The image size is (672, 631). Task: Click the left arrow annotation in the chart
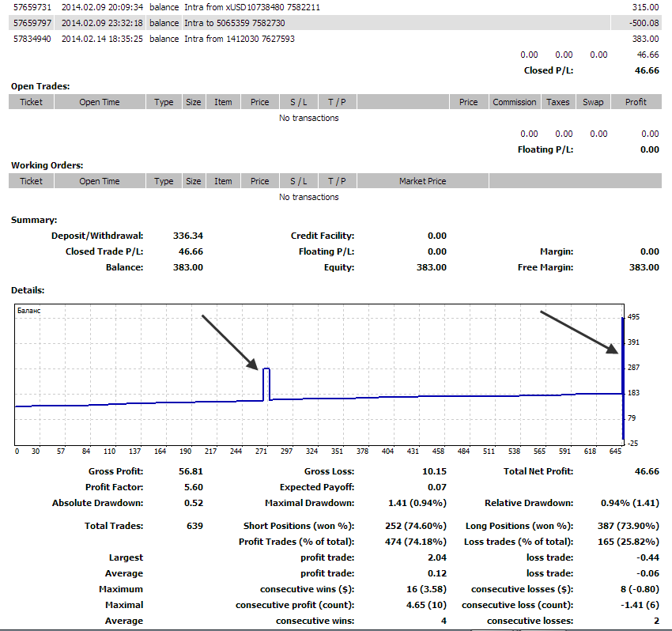(x=229, y=342)
